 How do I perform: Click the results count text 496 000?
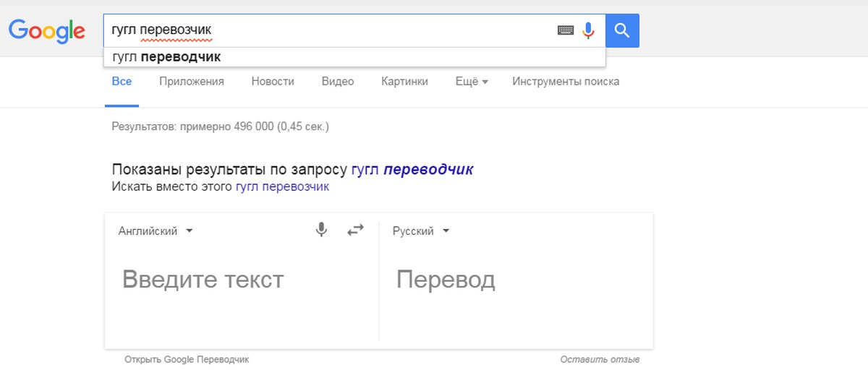tap(254, 126)
